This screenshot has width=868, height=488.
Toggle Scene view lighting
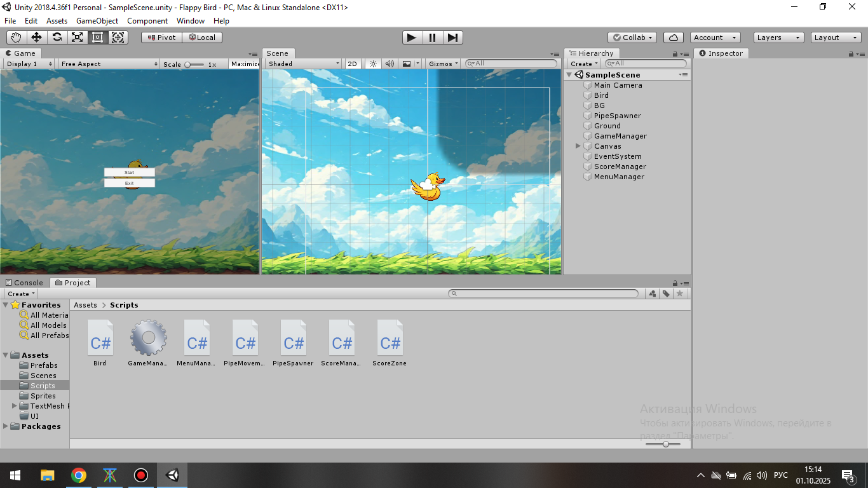coord(374,64)
